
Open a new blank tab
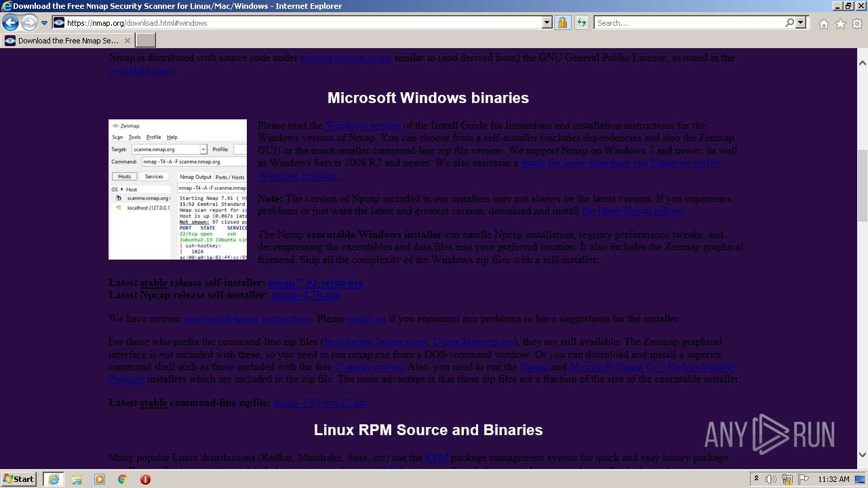146,41
